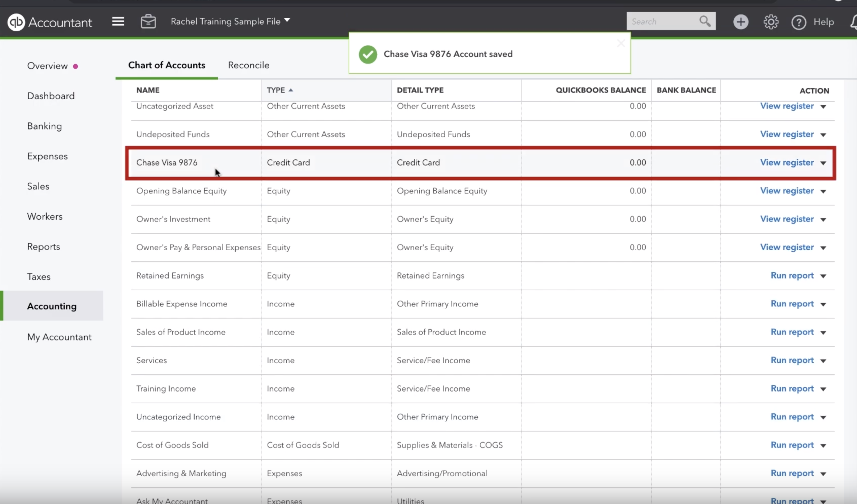Sort by the DETAIL TYPE column header
The image size is (857, 504).
[x=420, y=90]
